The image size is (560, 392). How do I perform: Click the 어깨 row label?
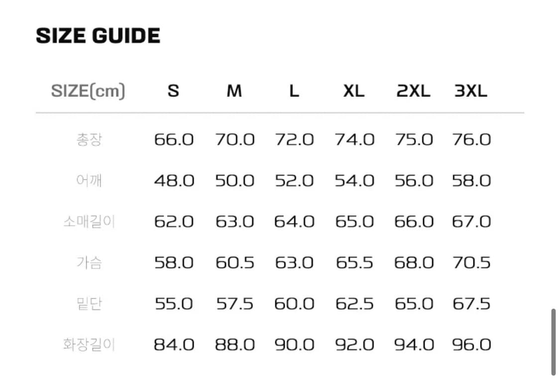89,180
